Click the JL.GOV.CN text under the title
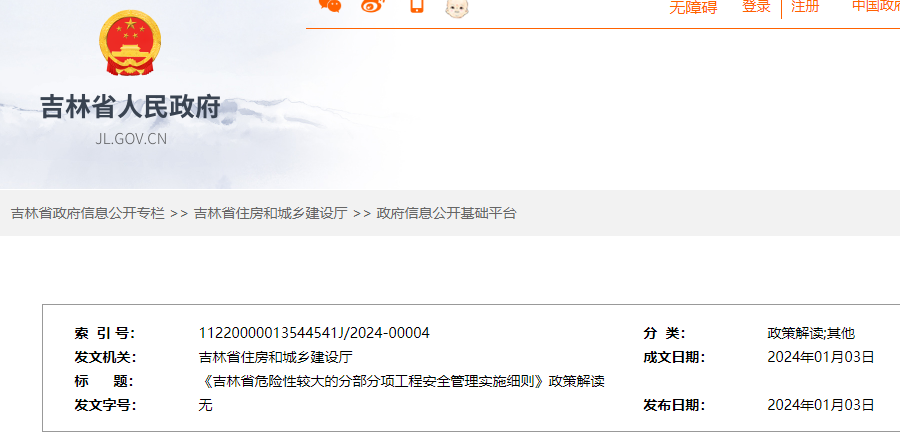900x440 pixels. tap(131, 139)
